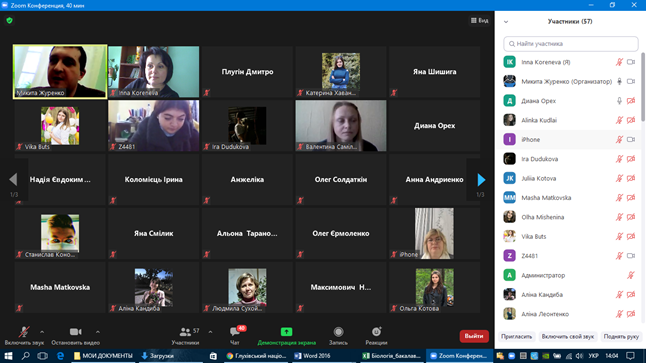
Task: Click the Найти участника search field
Action: (x=571, y=44)
